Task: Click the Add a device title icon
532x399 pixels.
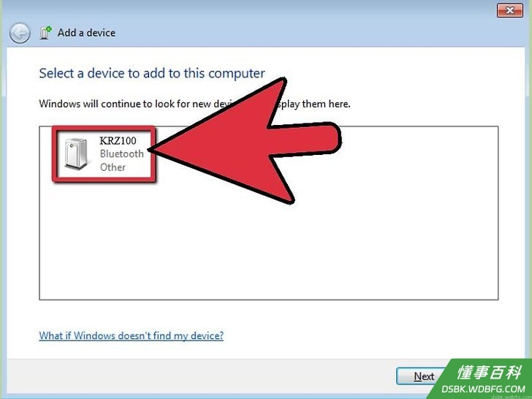Action: tap(46, 33)
